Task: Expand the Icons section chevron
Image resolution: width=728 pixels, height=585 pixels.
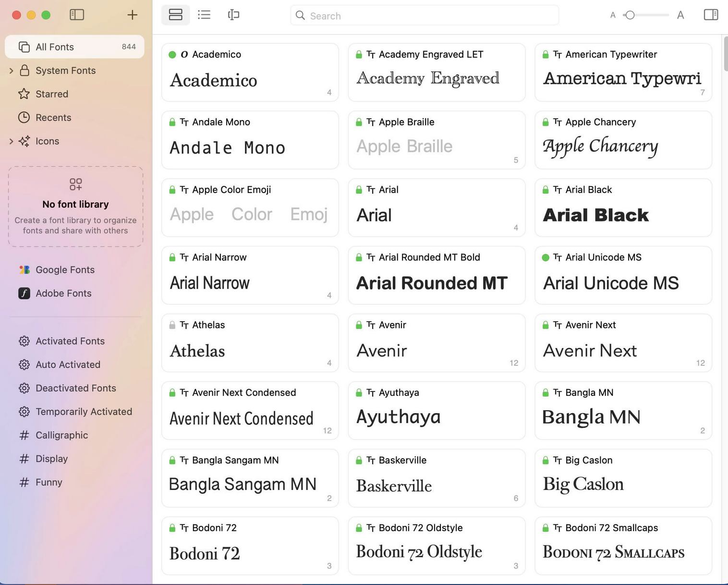Action: (11, 141)
